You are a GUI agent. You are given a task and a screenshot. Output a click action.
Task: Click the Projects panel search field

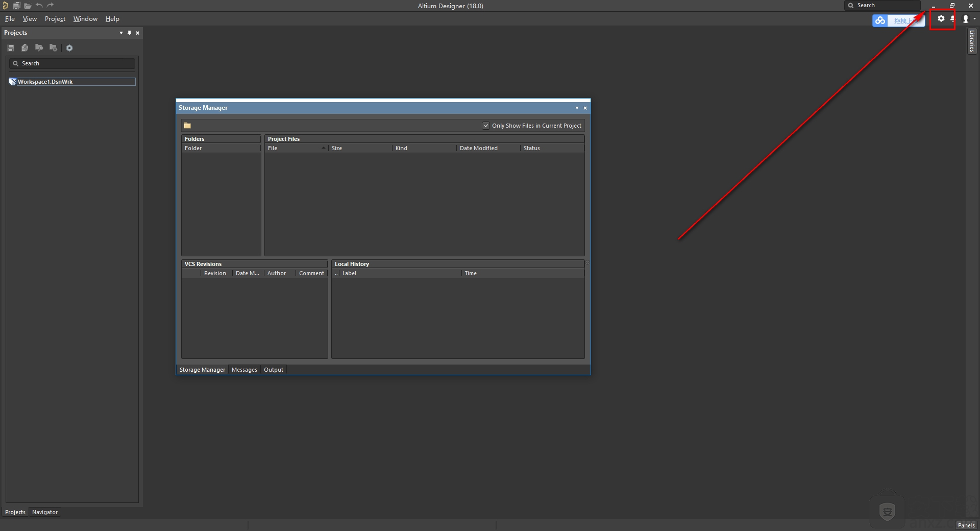pos(72,63)
